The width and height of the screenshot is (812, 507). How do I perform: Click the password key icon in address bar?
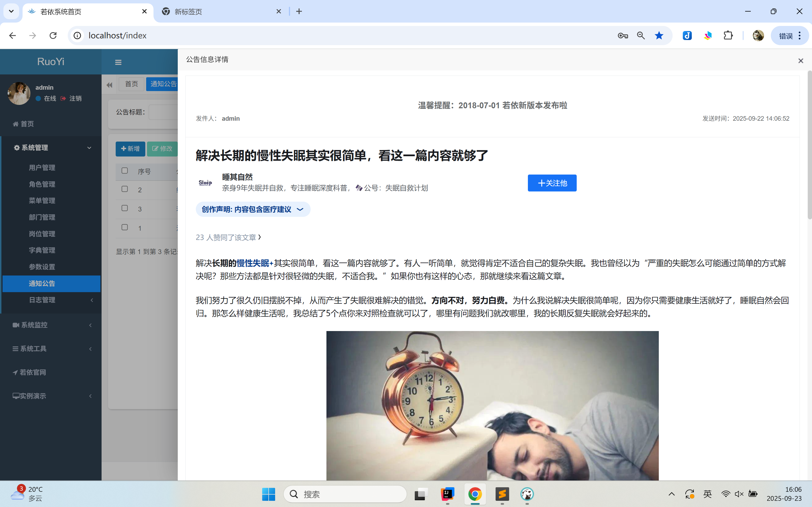(x=622, y=36)
